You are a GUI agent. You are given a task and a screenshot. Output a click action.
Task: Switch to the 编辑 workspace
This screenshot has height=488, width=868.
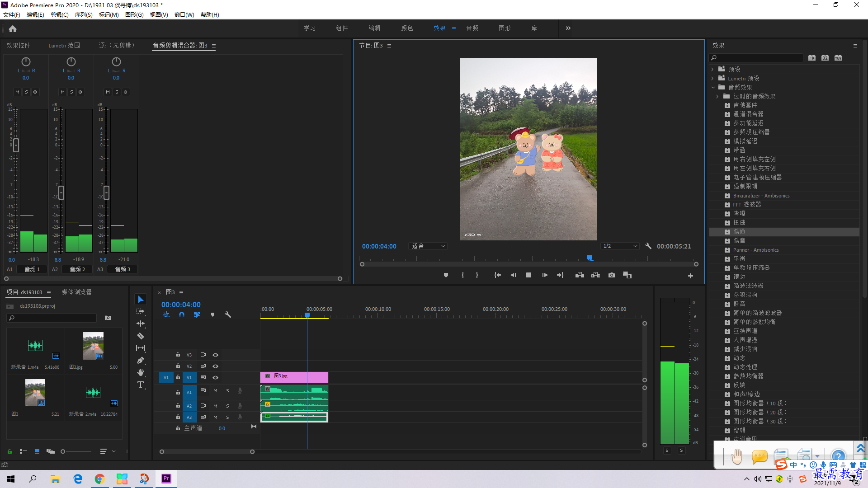click(x=374, y=28)
